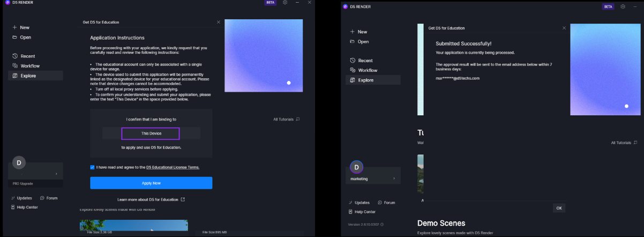
Task: Select Explore in the Application Instructions window sidebar
Action: tap(35, 76)
